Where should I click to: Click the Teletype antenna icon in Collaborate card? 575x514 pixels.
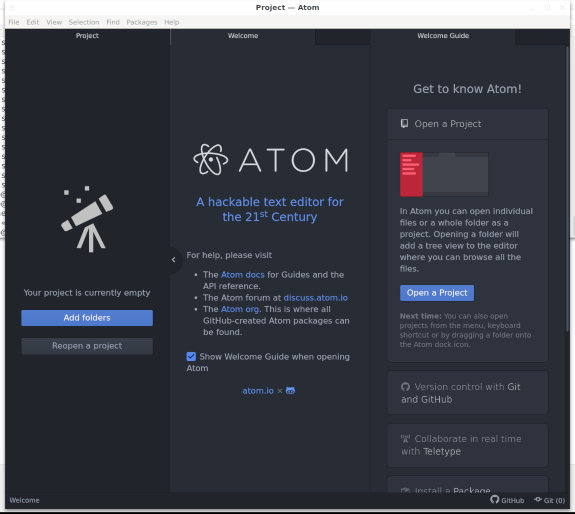(x=405, y=439)
